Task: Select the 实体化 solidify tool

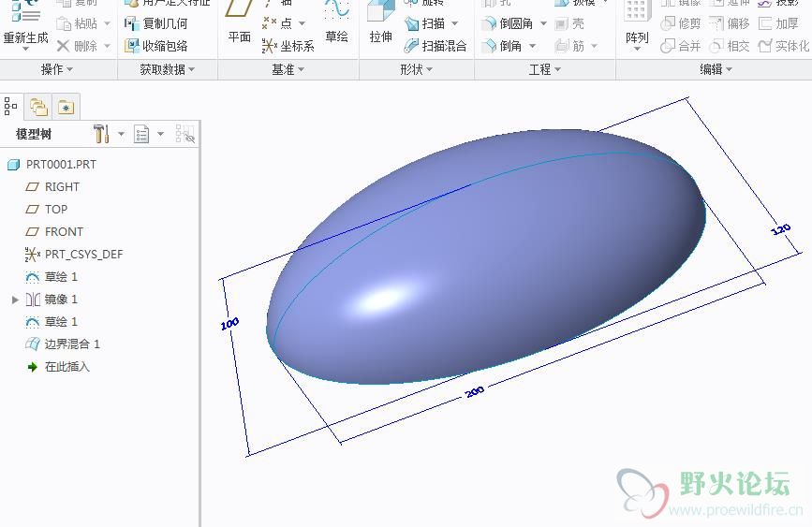Action: [784, 46]
